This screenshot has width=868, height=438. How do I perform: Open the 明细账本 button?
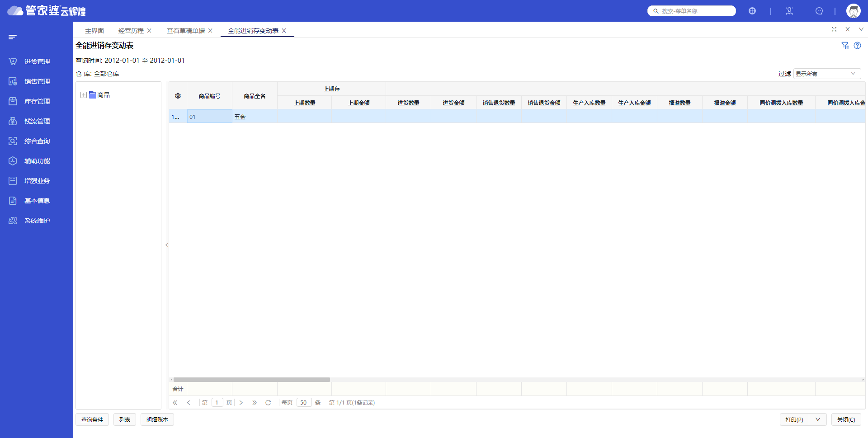click(x=157, y=419)
